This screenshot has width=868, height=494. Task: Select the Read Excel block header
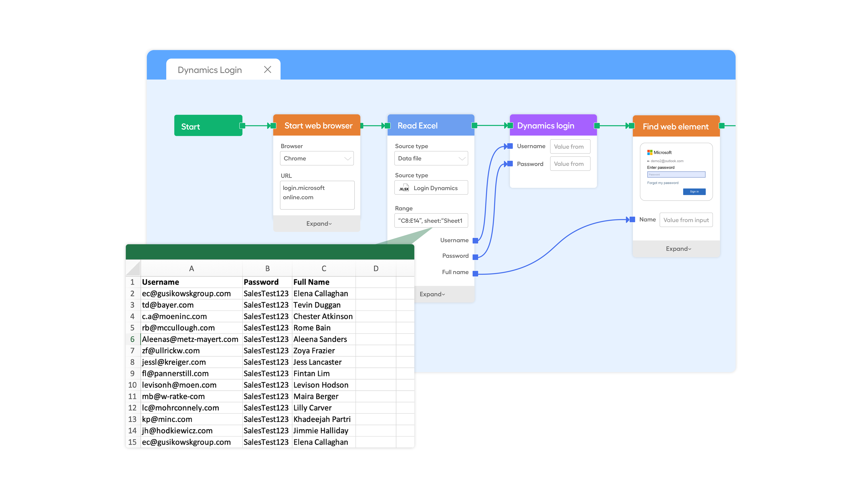pos(431,125)
